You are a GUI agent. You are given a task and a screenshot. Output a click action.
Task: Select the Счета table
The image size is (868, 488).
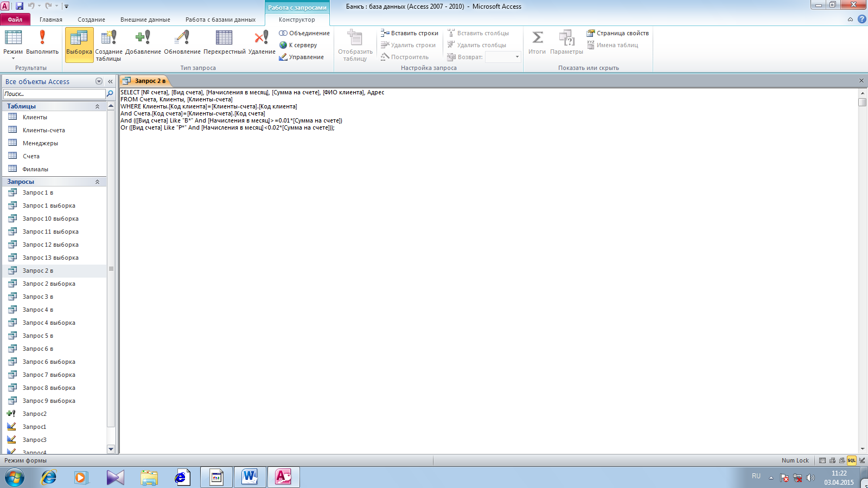54,156
